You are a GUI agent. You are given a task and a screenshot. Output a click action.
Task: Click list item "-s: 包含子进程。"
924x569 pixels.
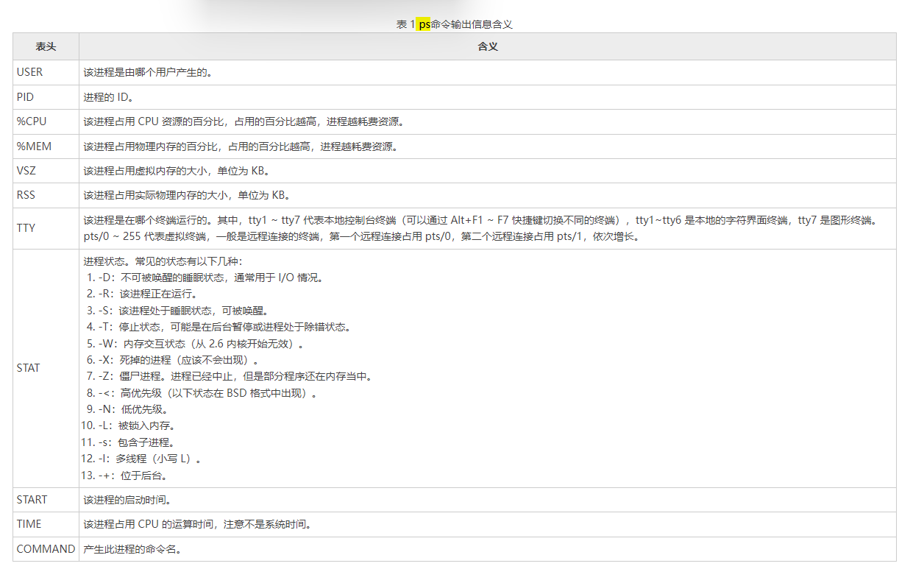click(x=136, y=442)
